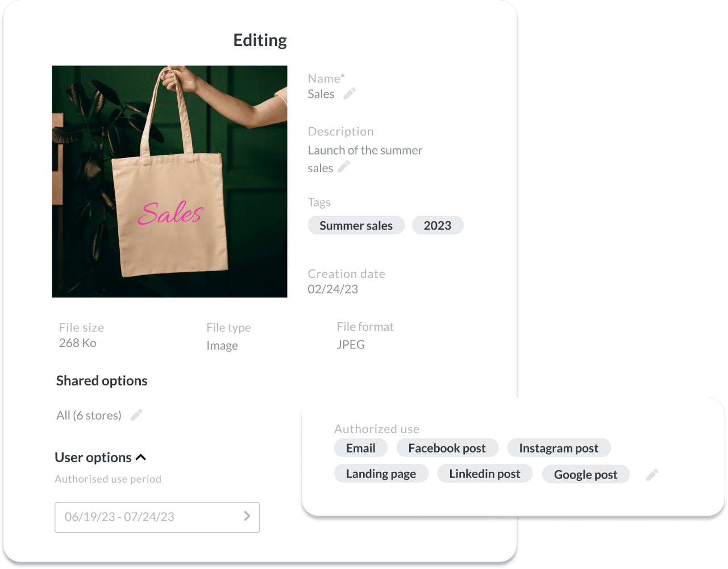The image size is (728, 569).
Task: Choose the Google post chip
Action: pos(586,475)
